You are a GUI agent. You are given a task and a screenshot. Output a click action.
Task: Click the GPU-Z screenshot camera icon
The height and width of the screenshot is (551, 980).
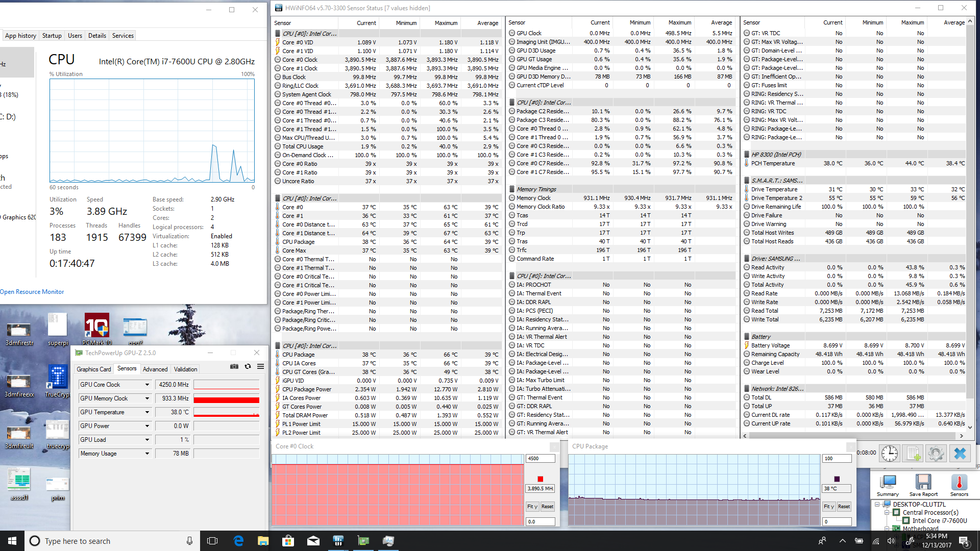point(234,366)
